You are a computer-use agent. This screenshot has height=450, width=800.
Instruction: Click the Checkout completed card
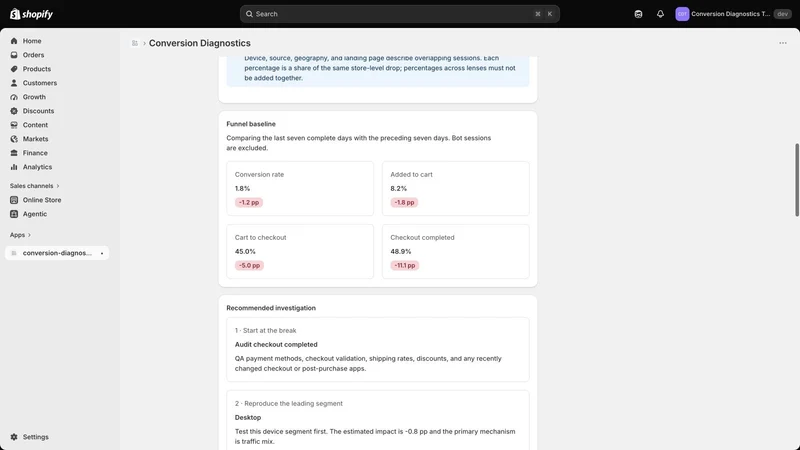(456, 252)
